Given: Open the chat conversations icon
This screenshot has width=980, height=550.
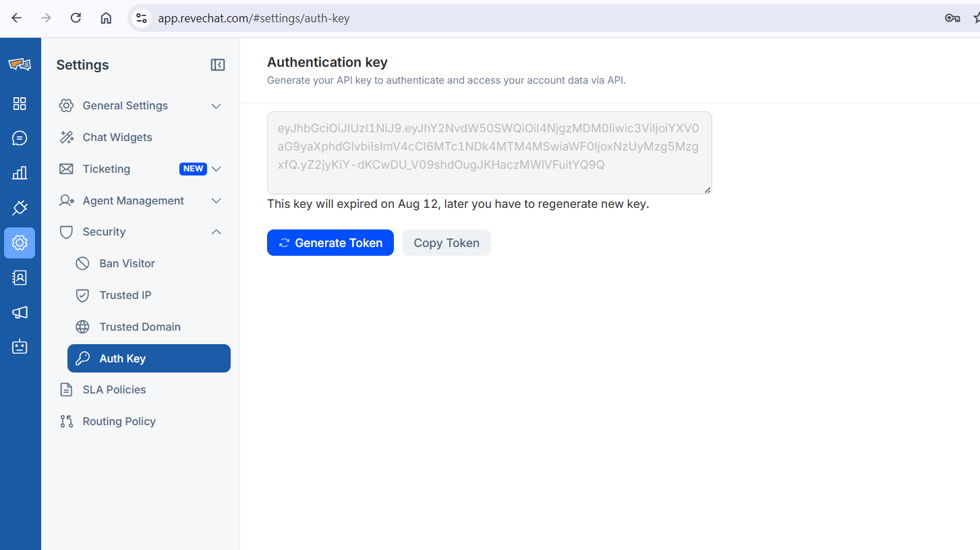Looking at the screenshot, I should [x=20, y=138].
